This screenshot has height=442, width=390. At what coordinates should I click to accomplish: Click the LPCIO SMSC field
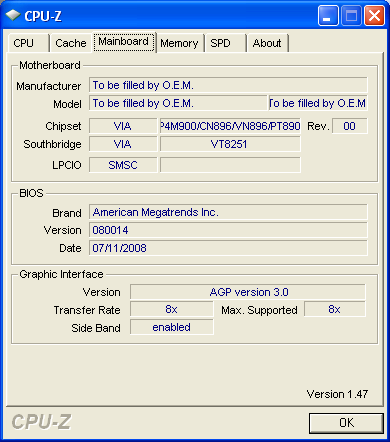tap(123, 165)
